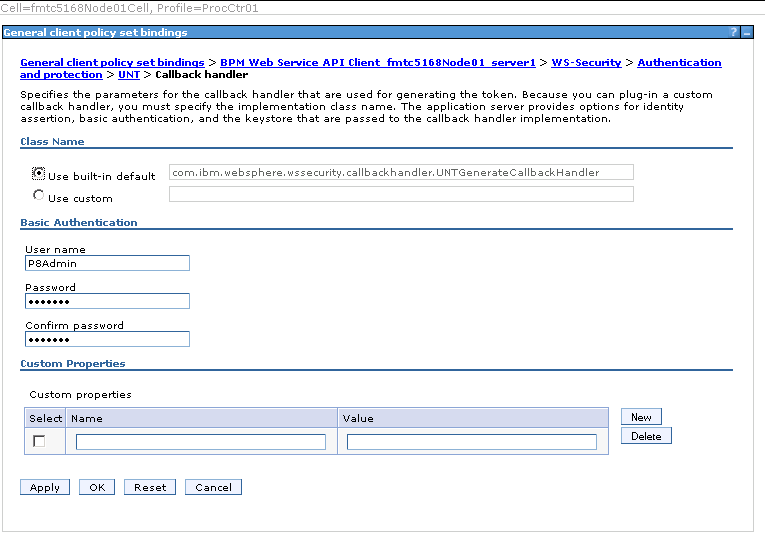Click the Callback handler breadcrumb text
The height and width of the screenshot is (539, 765).
201,75
